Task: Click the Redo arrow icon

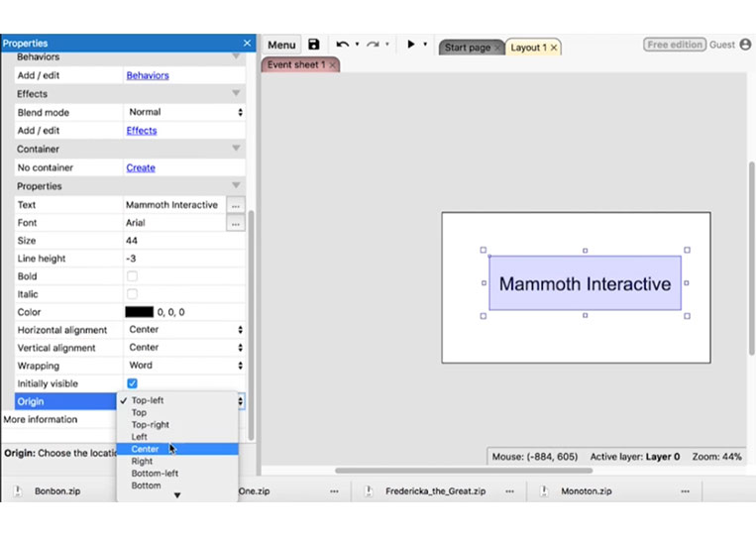Action: [373, 45]
